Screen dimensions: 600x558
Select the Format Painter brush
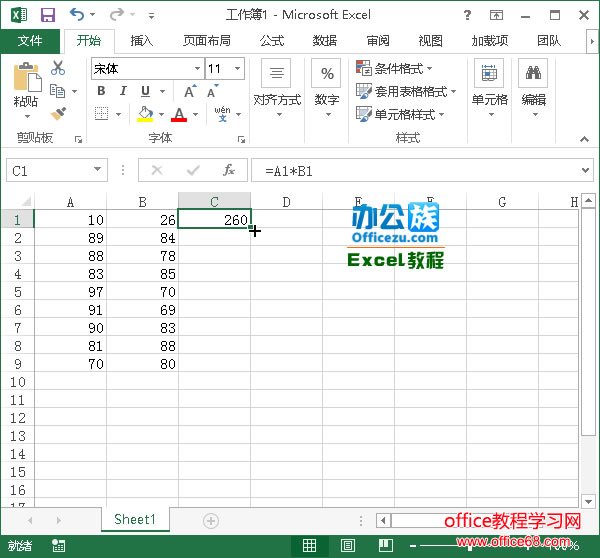pos(58,114)
